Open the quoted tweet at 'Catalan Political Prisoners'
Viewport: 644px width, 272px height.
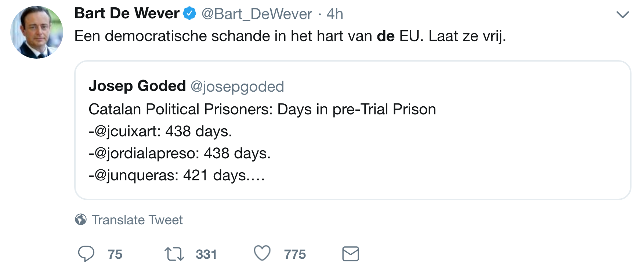tap(262, 109)
